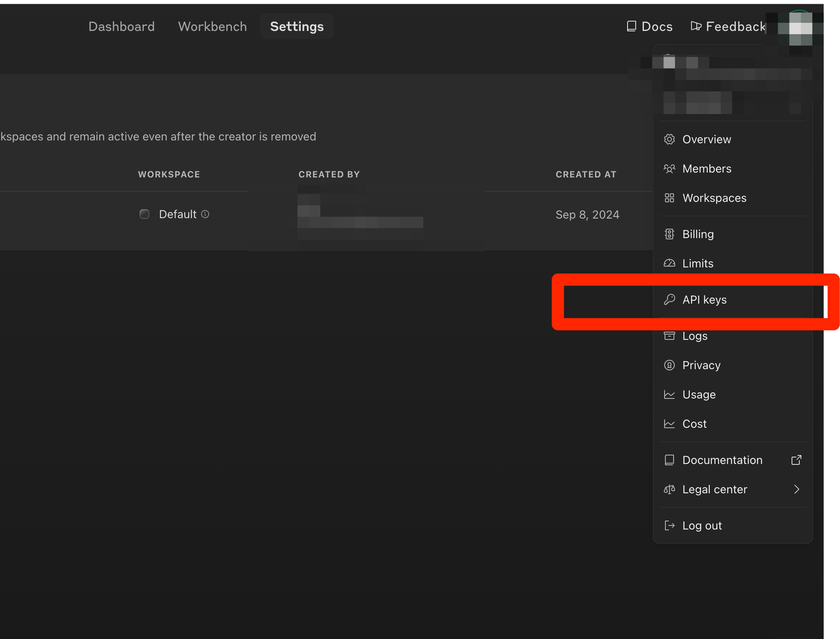Click the gear icon beside Overview
Screen dimensions: 840x639
click(669, 139)
